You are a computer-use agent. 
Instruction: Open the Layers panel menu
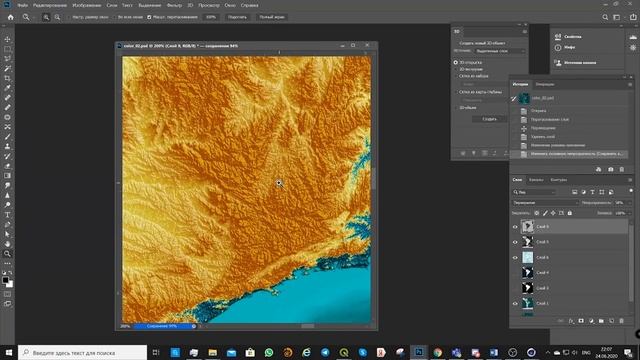[630, 180]
